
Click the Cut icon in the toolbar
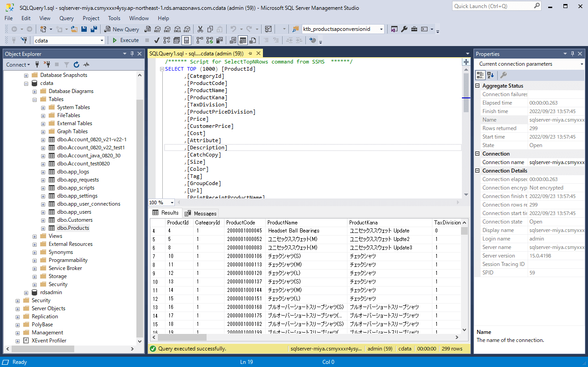pyautogui.click(x=200, y=29)
